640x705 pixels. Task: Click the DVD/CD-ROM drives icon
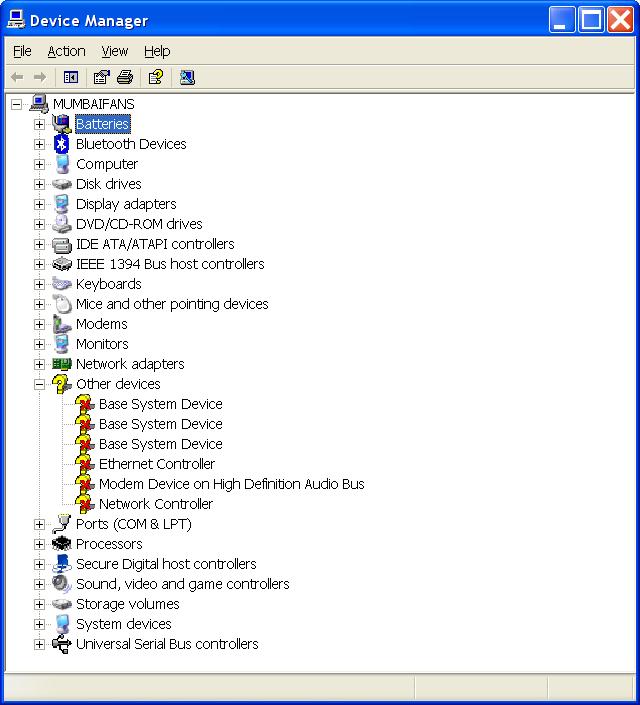(x=62, y=224)
